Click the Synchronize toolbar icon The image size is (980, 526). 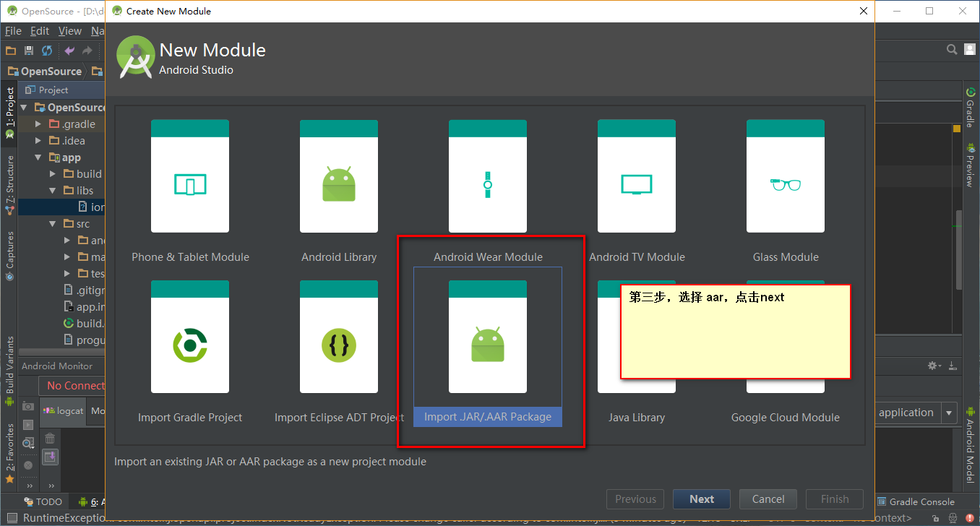coord(47,51)
